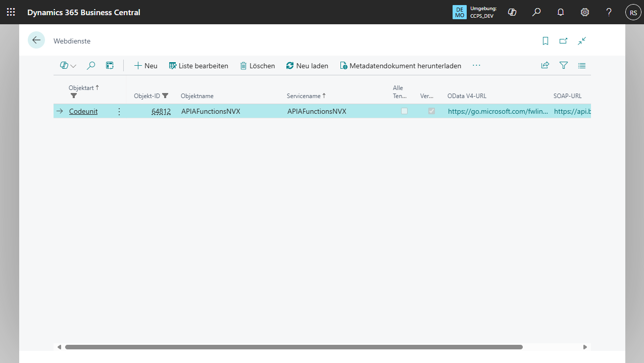Collapse the page with the diagonal arrows icon
The image size is (644, 363).
click(x=582, y=41)
